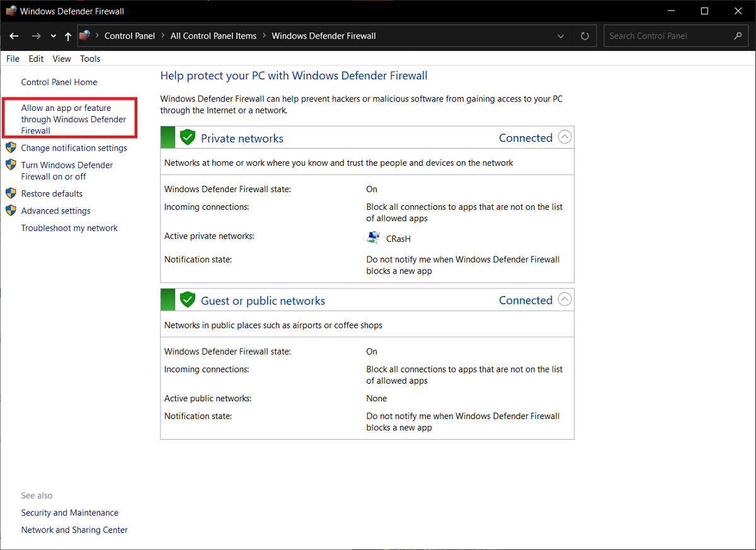Click the back navigation arrow
The height and width of the screenshot is (550, 756).
point(13,36)
